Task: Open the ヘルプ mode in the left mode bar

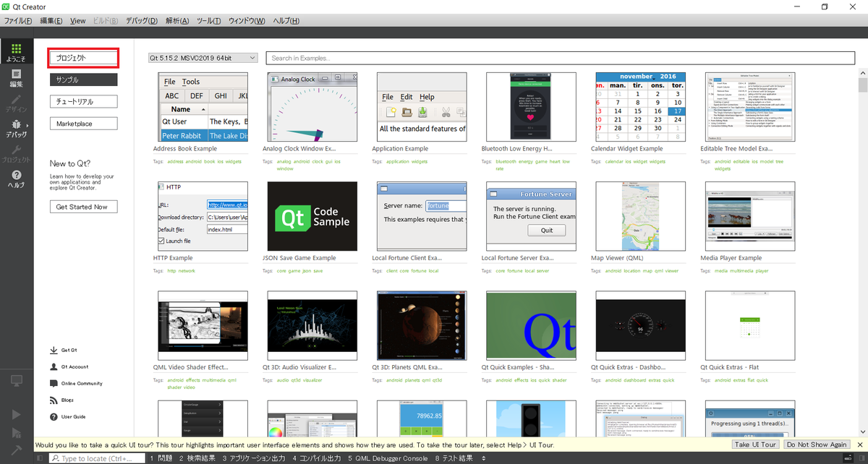Action: coord(16,179)
